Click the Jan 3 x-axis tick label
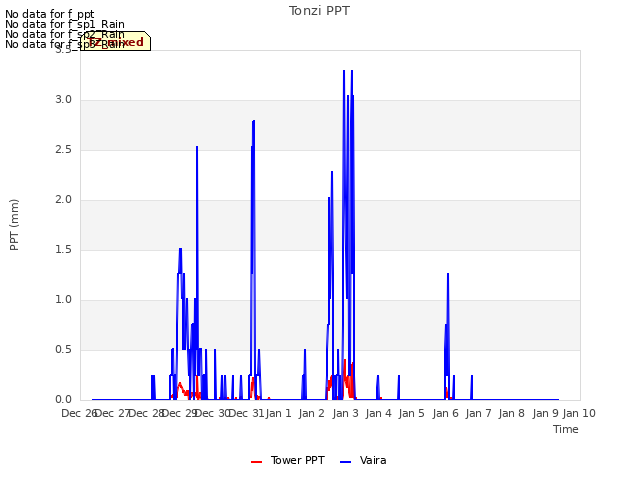The image size is (640, 480). pos(345,413)
